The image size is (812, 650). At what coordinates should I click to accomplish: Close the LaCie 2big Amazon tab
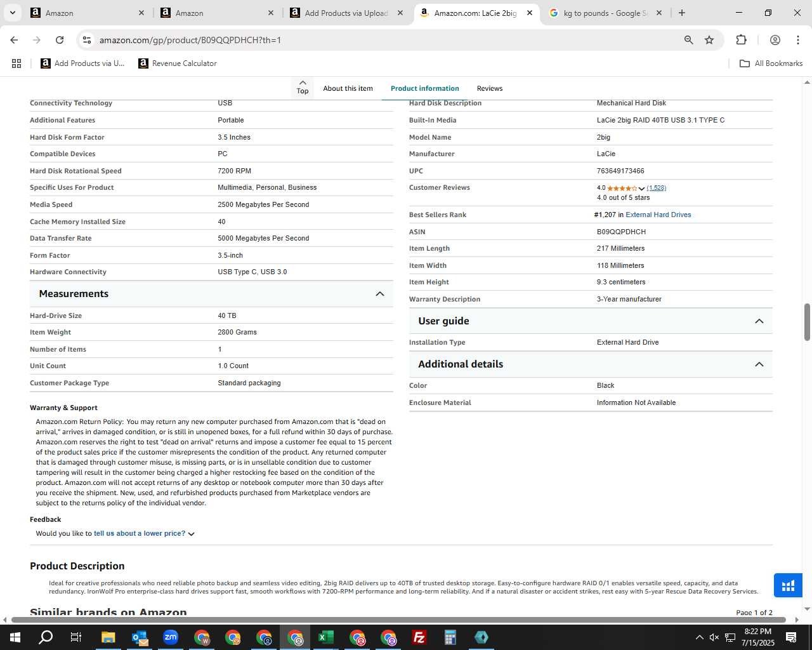tap(530, 13)
